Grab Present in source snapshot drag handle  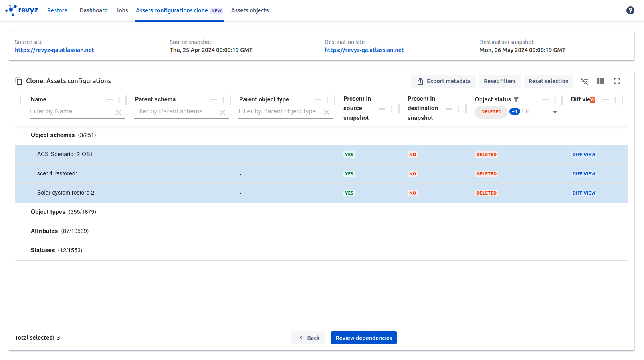click(382, 109)
